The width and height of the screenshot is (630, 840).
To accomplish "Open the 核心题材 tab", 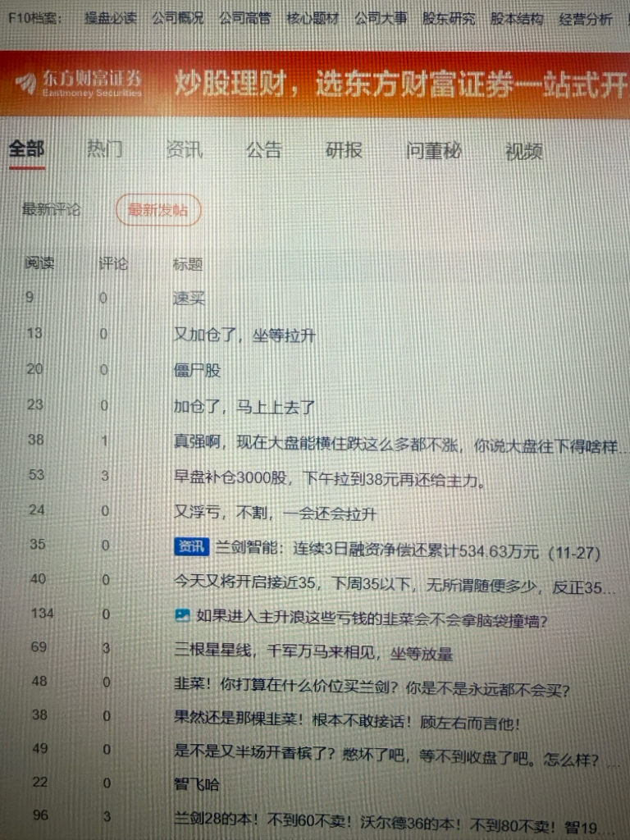I will (313, 19).
